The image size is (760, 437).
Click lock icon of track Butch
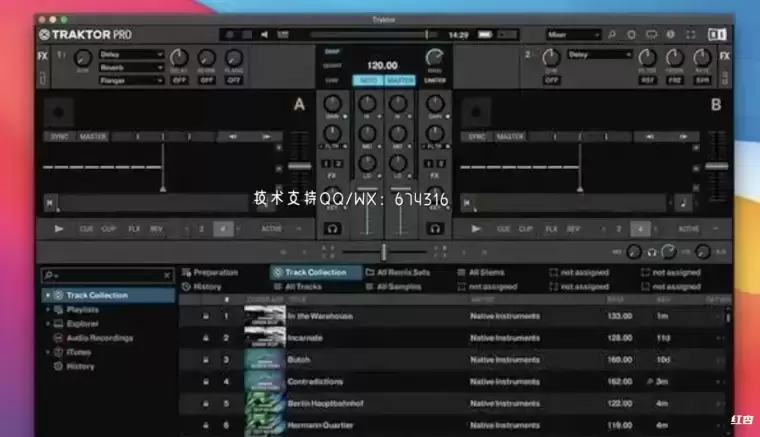(206, 359)
